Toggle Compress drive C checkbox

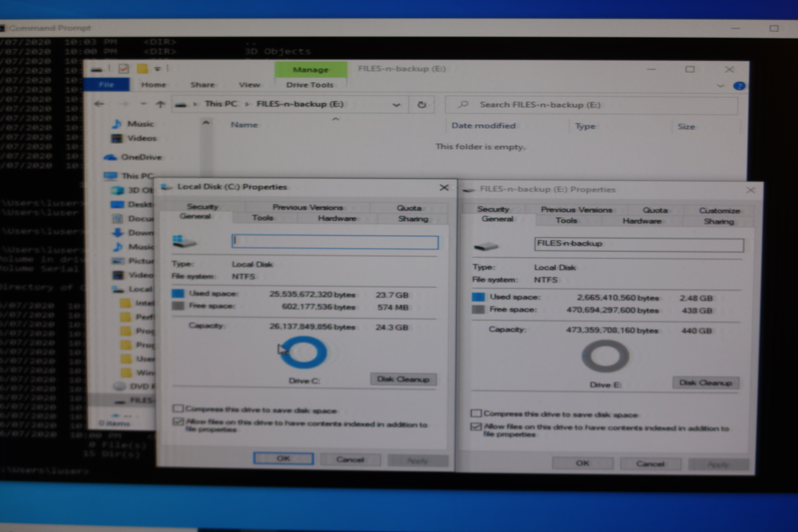178,408
